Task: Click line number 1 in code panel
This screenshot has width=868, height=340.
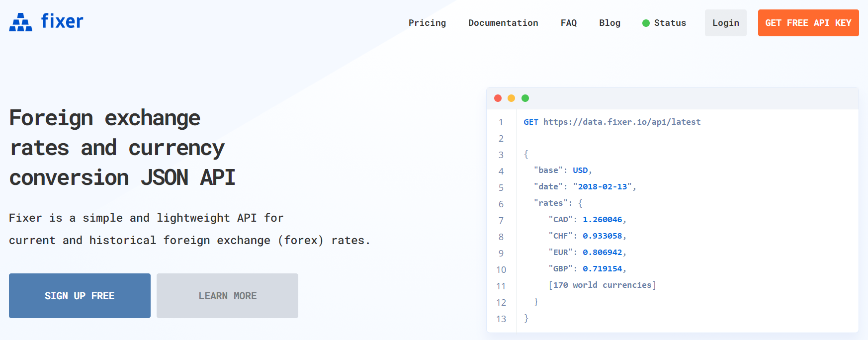Action: coord(501,122)
